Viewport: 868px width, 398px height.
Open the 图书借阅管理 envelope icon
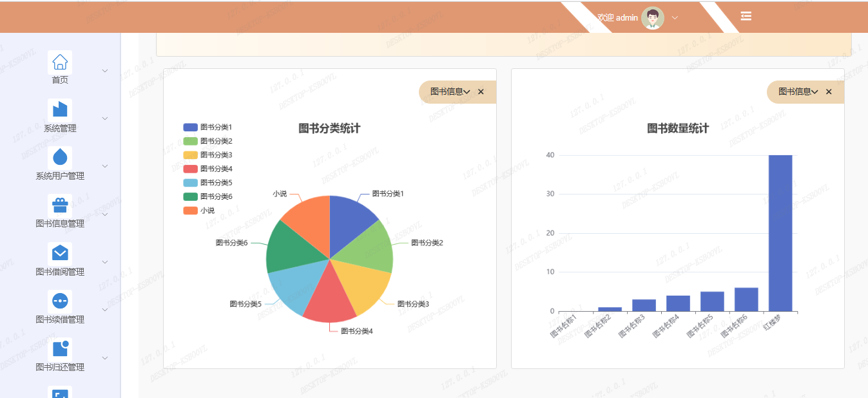[x=60, y=253]
